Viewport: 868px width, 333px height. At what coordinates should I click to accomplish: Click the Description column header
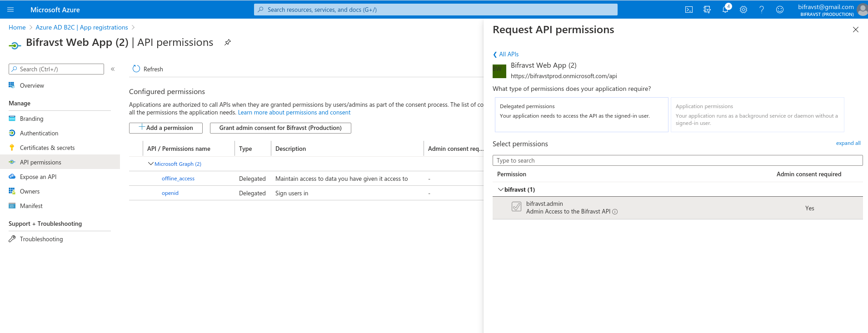pyautogui.click(x=290, y=149)
